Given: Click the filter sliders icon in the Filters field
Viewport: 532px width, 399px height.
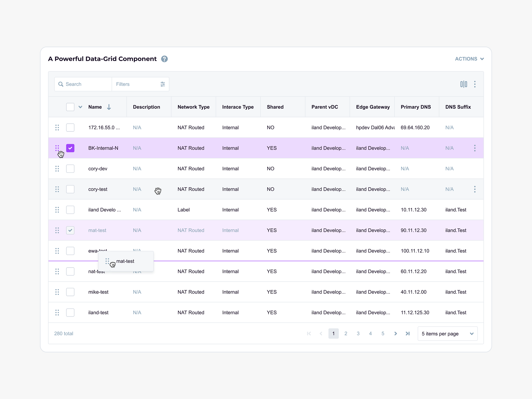Looking at the screenshot, I should (163, 84).
